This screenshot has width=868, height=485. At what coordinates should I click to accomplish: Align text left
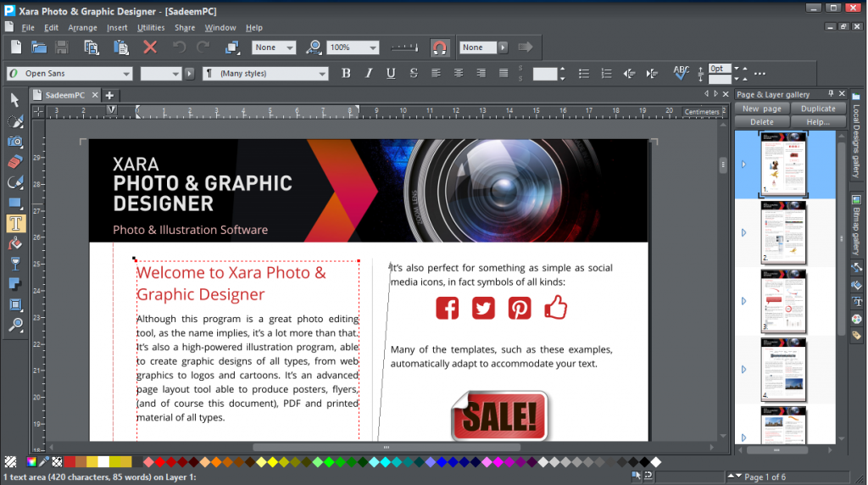[437, 73]
